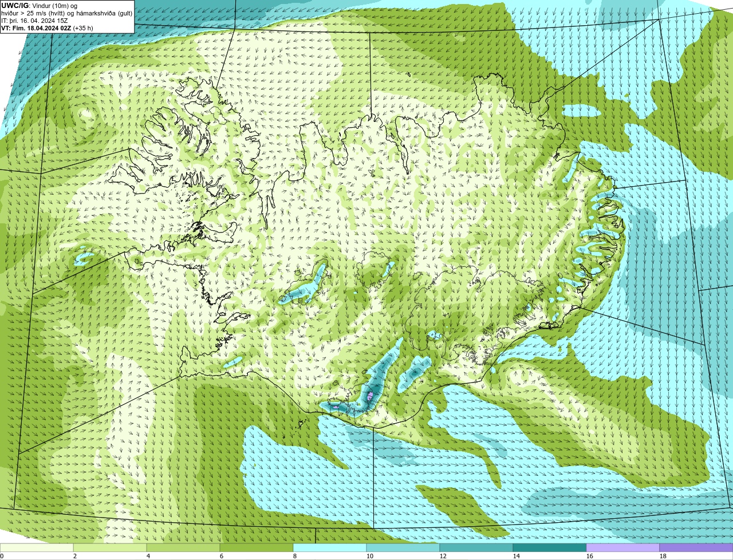Viewport: 733px width, 560px height.
Task: Click the 0–2 m/s pale yellow legend swatch
Action: 37,547
